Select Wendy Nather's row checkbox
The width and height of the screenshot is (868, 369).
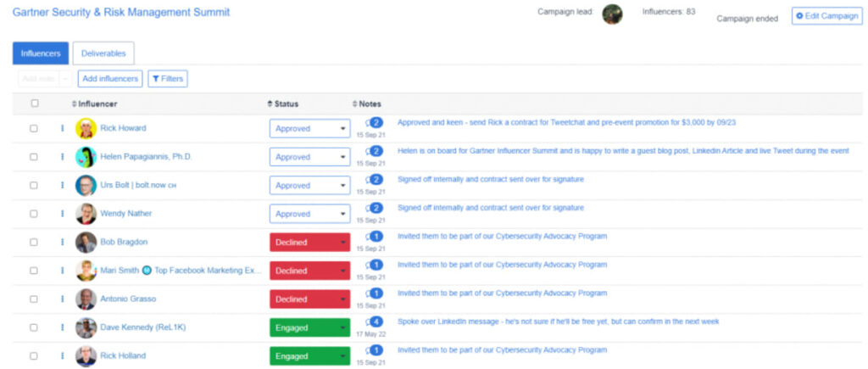click(x=34, y=213)
